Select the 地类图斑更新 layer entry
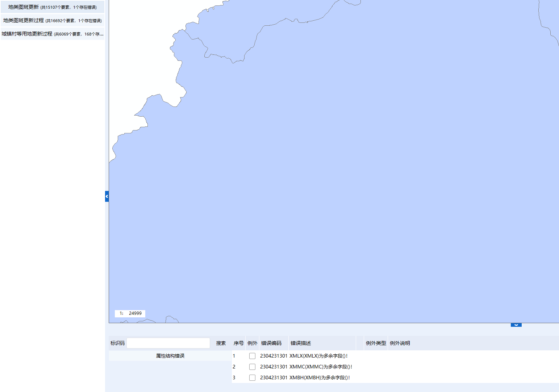Screen dimensions: 559x392 click(53, 7)
